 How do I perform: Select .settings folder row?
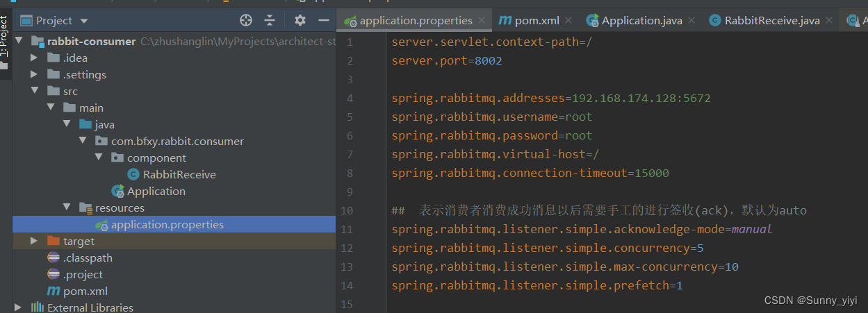[174, 74]
